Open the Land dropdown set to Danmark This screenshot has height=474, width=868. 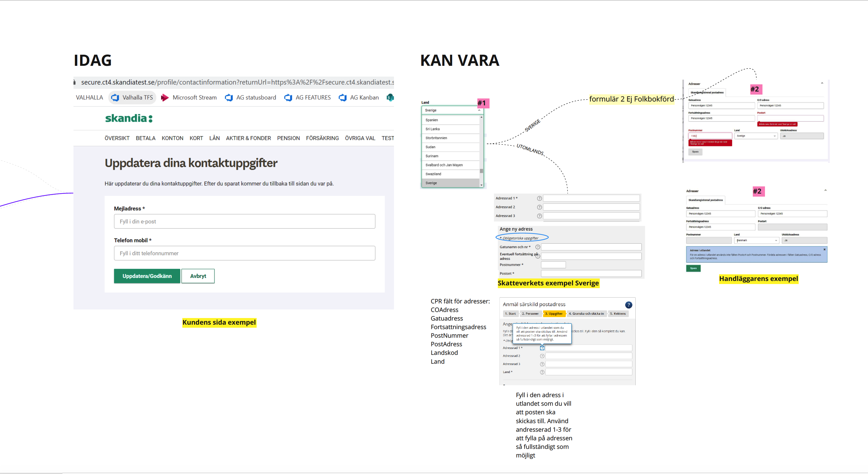click(756, 240)
